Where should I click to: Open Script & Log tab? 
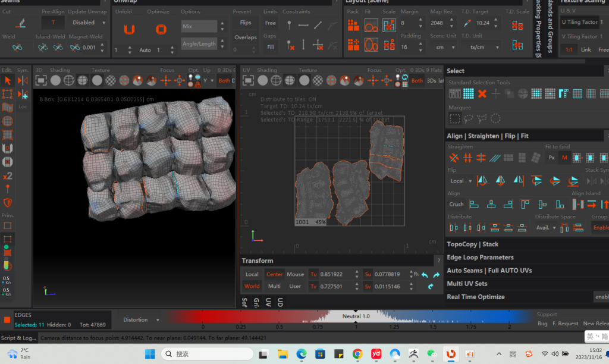pos(18,338)
